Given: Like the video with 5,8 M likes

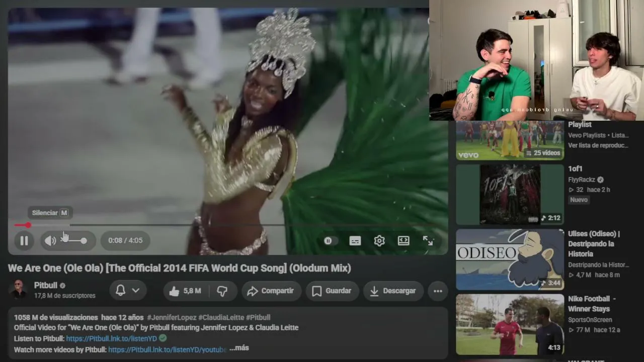Looking at the screenshot, I should click(185, 291).
